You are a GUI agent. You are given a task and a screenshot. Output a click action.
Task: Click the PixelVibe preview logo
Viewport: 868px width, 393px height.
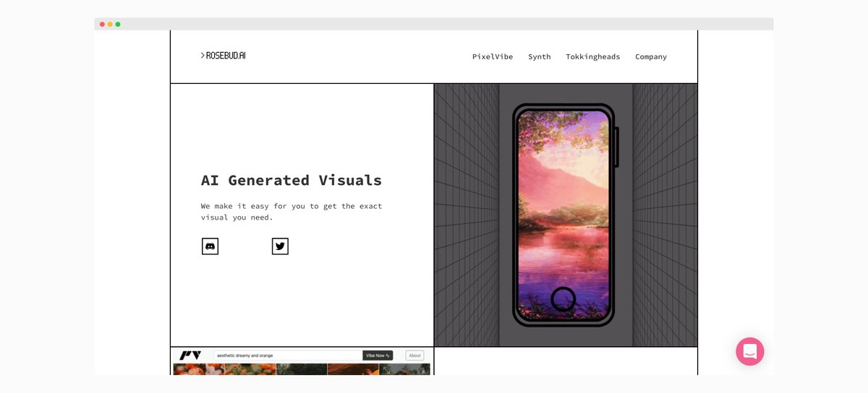[x=190, y=355]
